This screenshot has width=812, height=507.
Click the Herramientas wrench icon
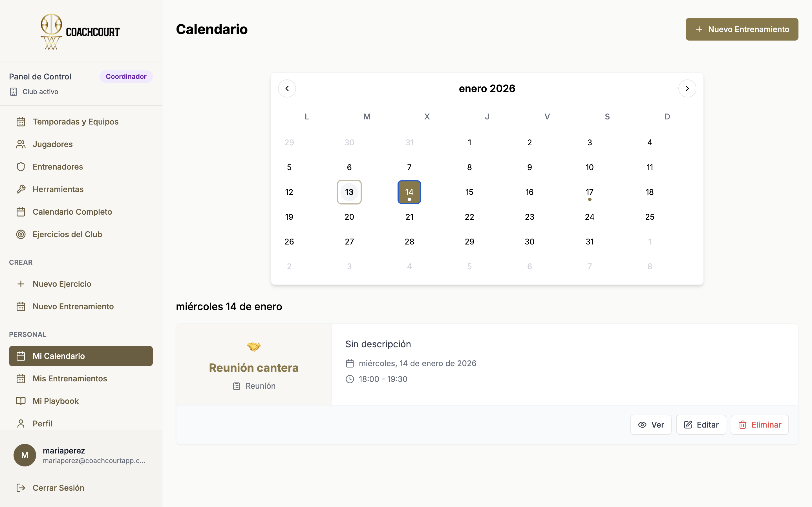[x=21, y=189]
